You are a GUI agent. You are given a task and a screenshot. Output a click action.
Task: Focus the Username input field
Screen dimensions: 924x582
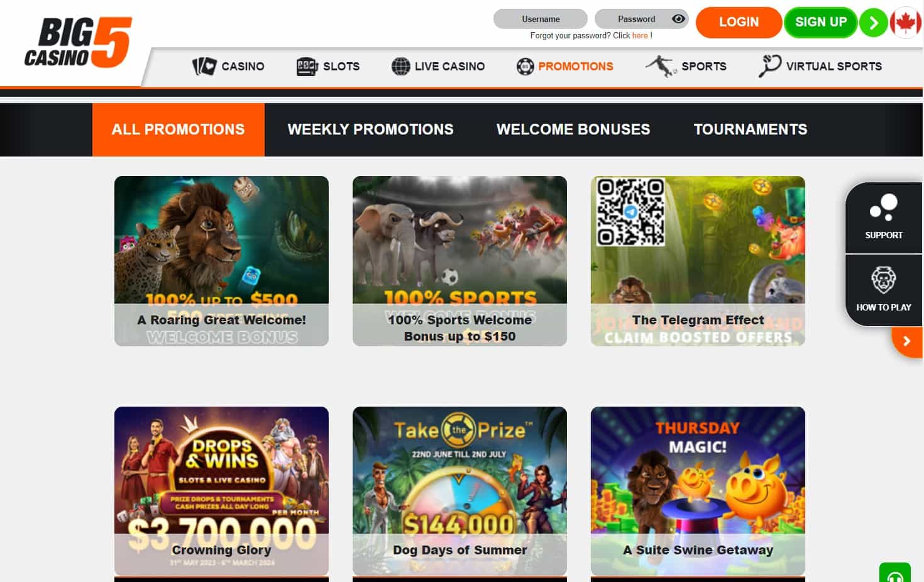point(541,19)
